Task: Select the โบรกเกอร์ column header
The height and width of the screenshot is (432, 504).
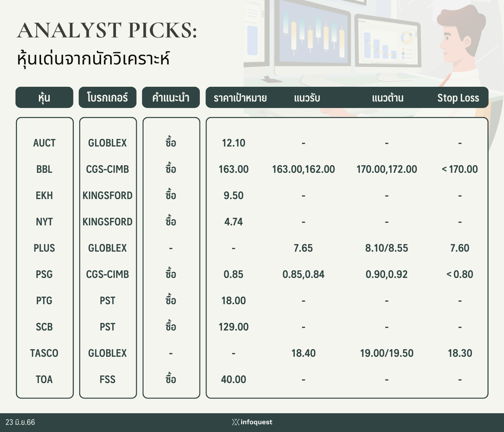Action: (x=108, y=97)
